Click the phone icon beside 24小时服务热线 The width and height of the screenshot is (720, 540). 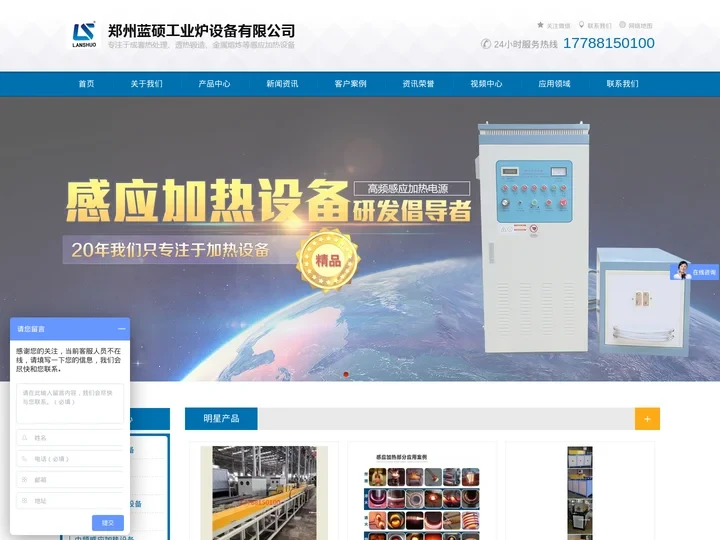[x=486, y=44]
